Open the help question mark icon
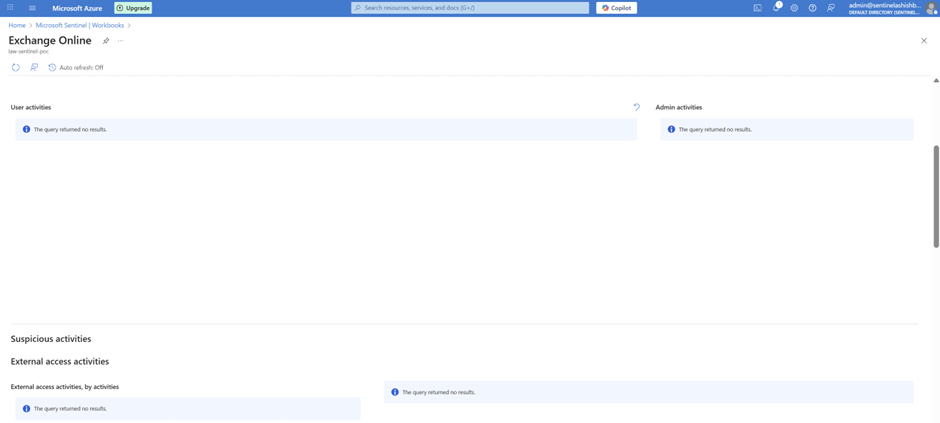Image resolution: width=940 pixels, height=423 pixels. [x=812, y=8]
